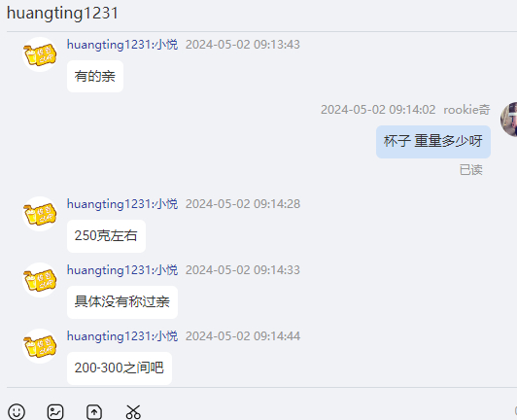Click seller avatar beside 200-300之间吧 message

(x=40, y=346)
